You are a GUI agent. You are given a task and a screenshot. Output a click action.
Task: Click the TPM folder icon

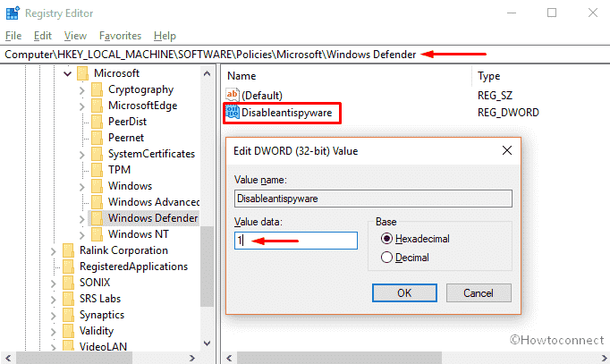click(97, 170)
